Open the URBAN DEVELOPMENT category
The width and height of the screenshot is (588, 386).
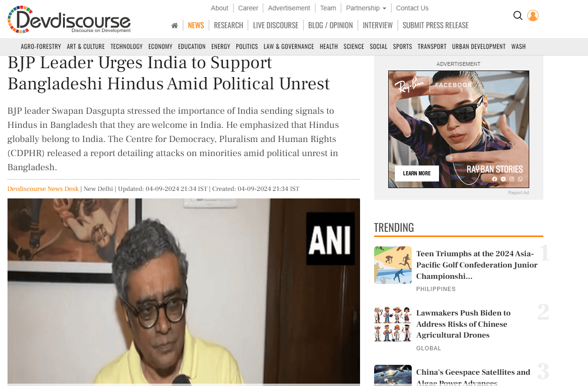click(479, 47)
